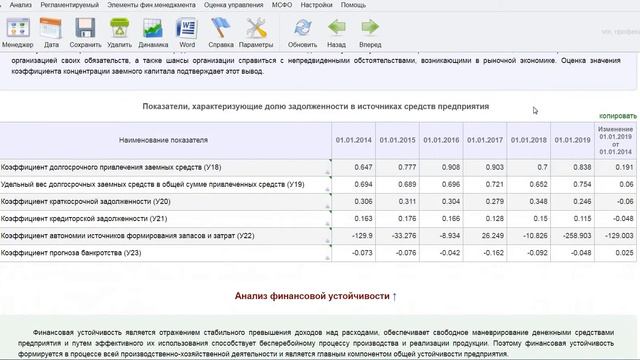Click the Обновить refresh icon
Image resolution: width=640 pixels, height=360 pixels.
click(x=302, y=28)
